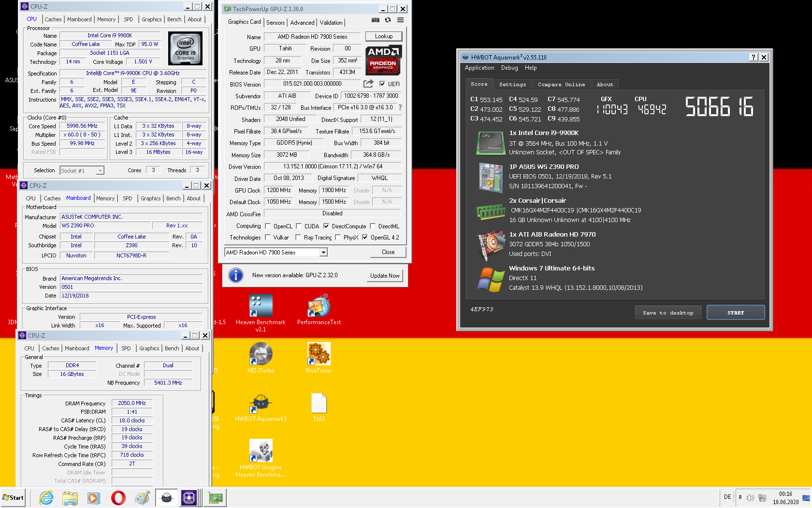
Task: Open CPU-Z Socket #1 selection dropdown
Action: [x=82, y=170]
